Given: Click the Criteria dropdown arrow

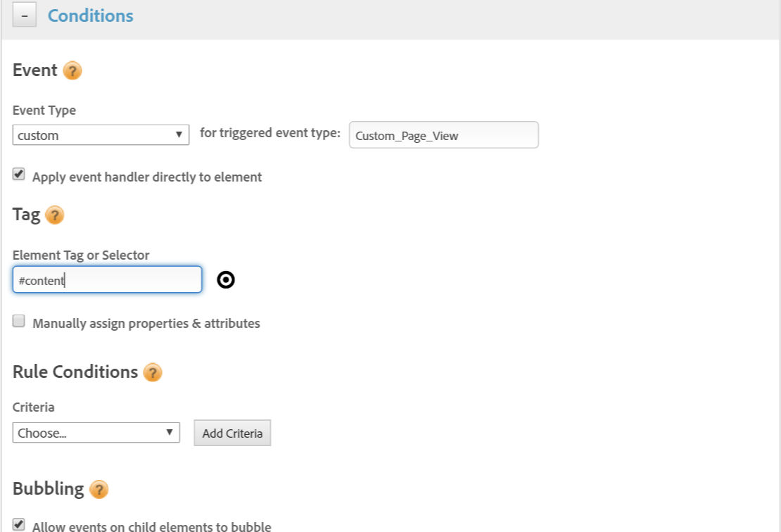Looking at the screenshot, I should pos(170,432).
